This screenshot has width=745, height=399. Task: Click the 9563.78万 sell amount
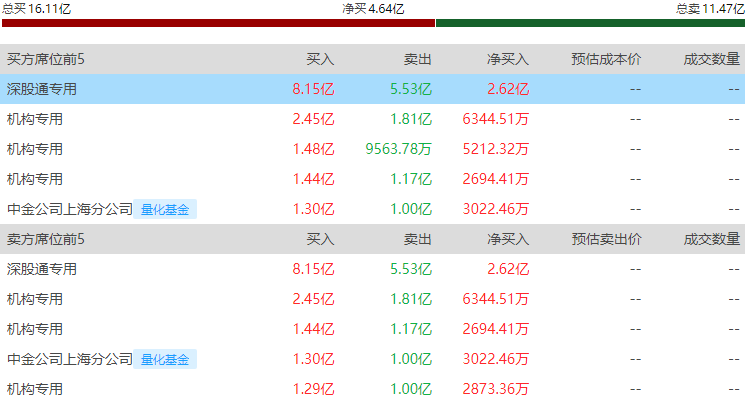point(398,149)
